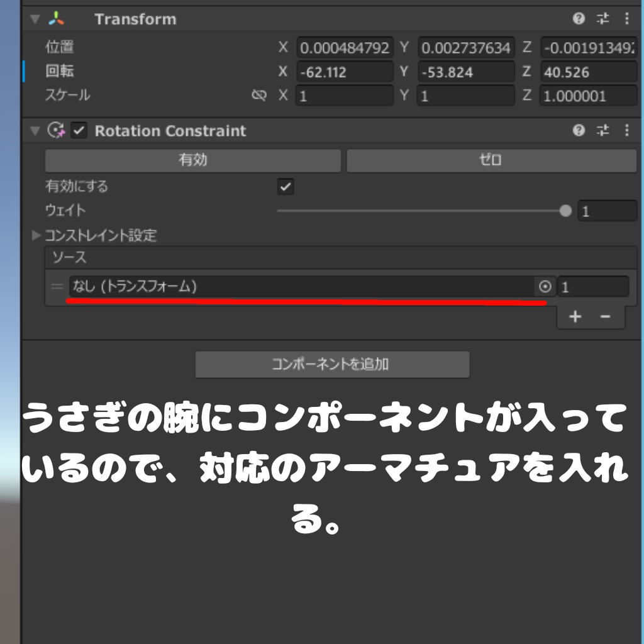Click the source weight field
Viewport: 644px width, 644px height.
tap(593, 286)
